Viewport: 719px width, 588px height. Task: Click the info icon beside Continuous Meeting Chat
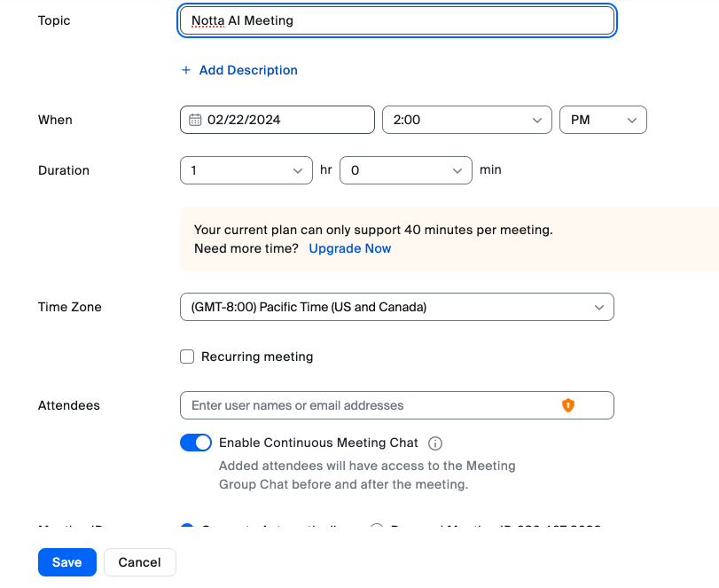(435, 443)
